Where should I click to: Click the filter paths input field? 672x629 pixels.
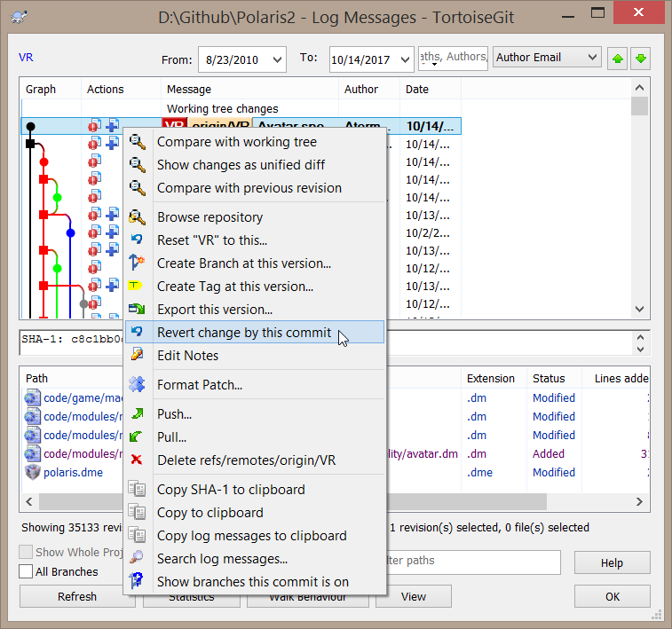click(473, 562)
